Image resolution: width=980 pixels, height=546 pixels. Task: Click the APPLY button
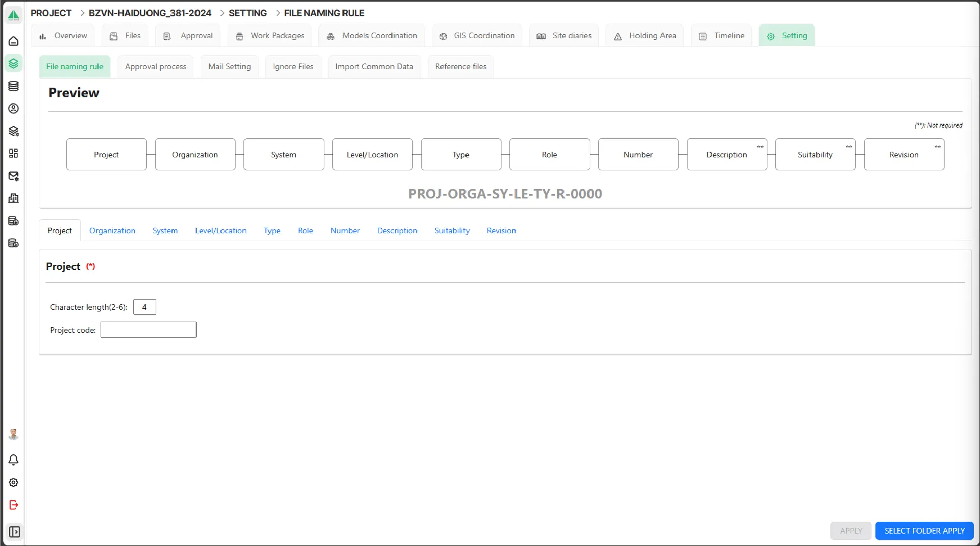[851, 531]
